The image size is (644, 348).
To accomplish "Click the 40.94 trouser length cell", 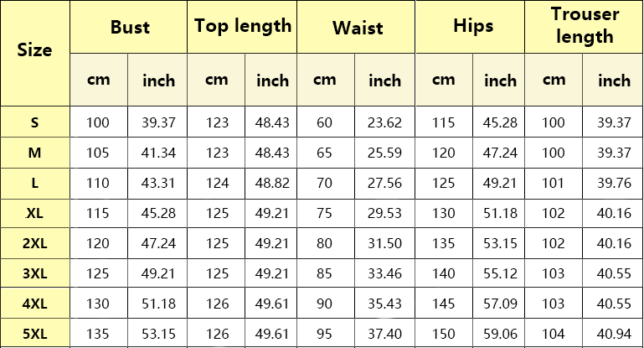I will 614,333.
